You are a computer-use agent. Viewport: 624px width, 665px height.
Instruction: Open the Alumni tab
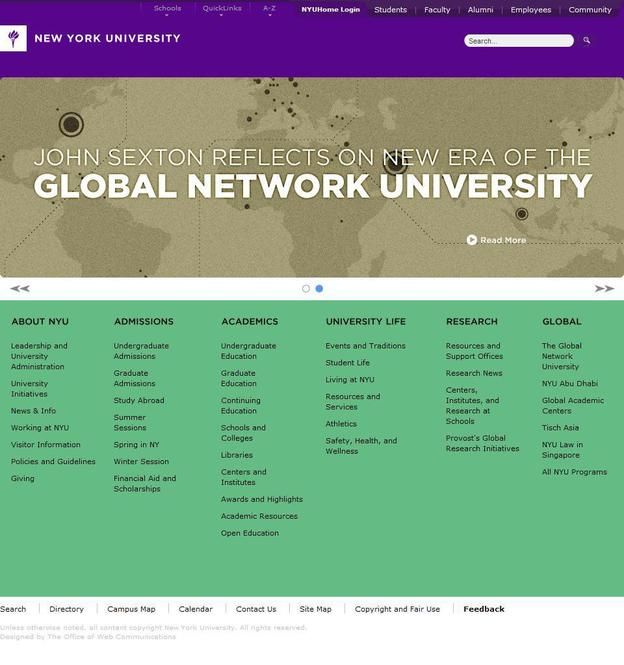coord(480,10)
